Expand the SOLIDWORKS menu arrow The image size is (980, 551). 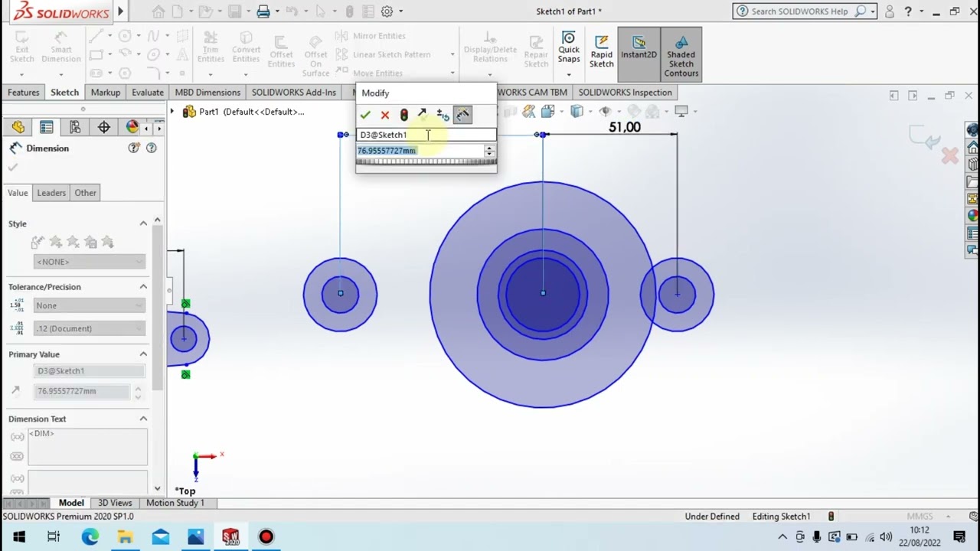(120, 11)
